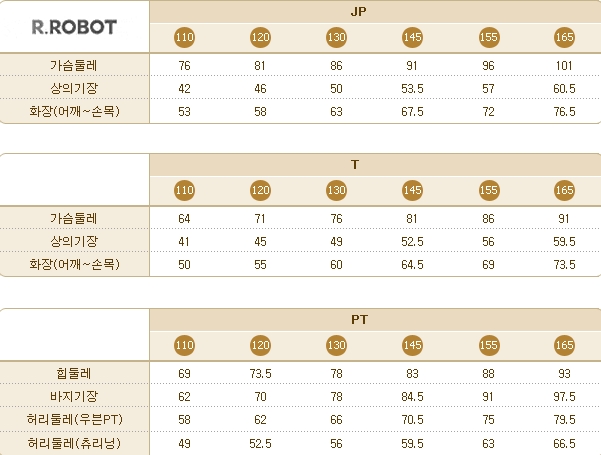This screenshot has height=455, width=601.
Task: Click the 허리둘레(우븐PT) row label
Action: click(75, 417)
